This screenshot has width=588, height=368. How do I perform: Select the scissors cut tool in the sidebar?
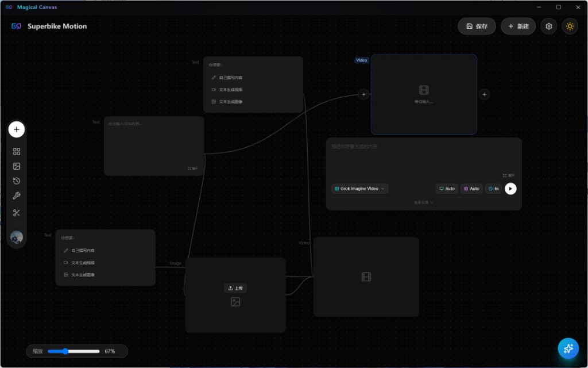click(17, 213)
